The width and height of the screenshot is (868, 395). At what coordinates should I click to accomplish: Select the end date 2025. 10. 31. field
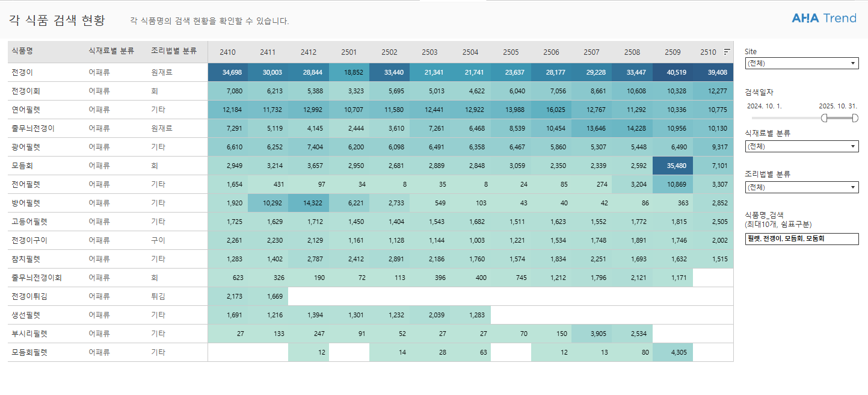837,105
